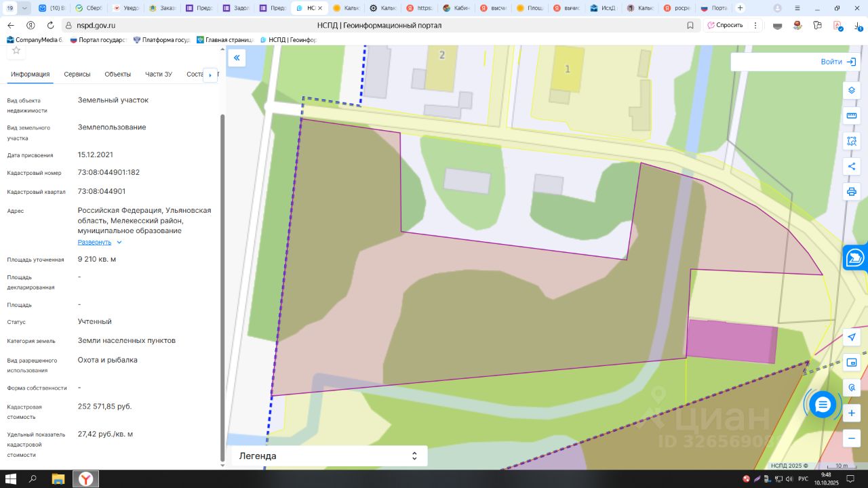Screen dimensions: 868x488
Task: Click the Земли населенных пунктов value
Action: (x=127, y=341)
